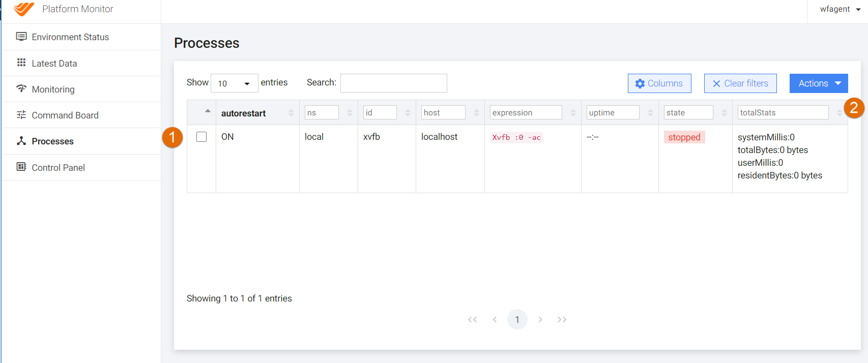The height and width of the screenshot is (363, 868).
Task: Click the Control Panel icon
Action: pos(21,167)
